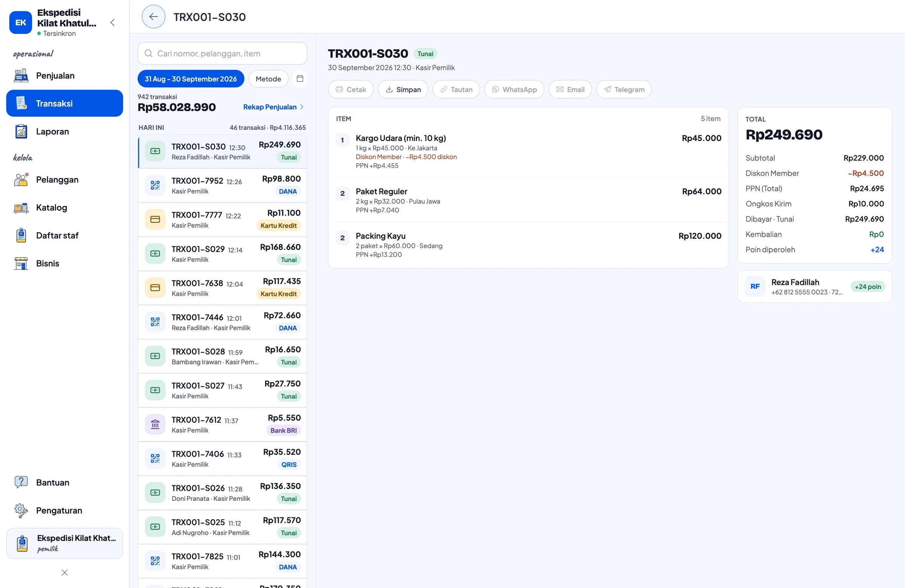Click the Kargo Udara item row

point(528,151)
